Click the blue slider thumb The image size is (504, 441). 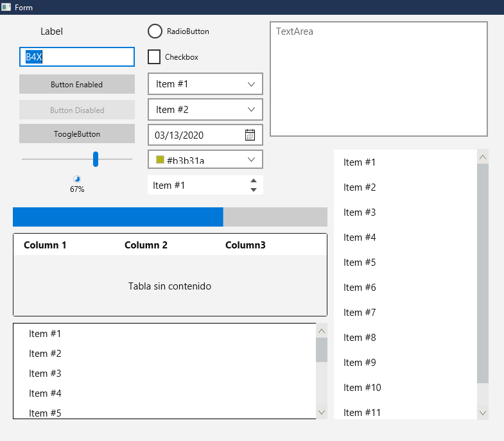point(96,159)
